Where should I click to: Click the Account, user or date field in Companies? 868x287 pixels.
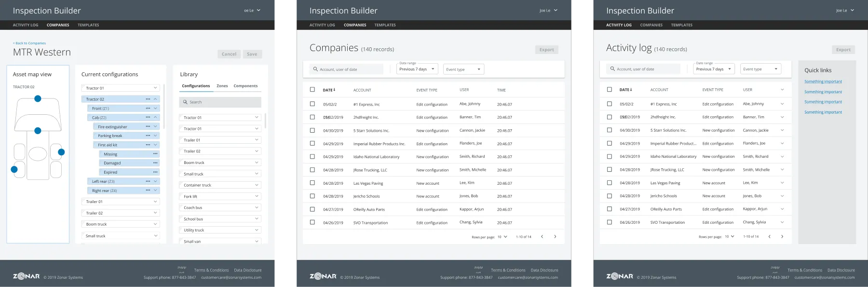coord(346,69)
